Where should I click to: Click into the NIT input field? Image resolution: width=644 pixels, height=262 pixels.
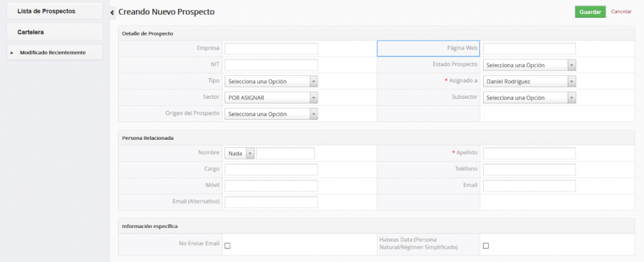click(271, 65)
